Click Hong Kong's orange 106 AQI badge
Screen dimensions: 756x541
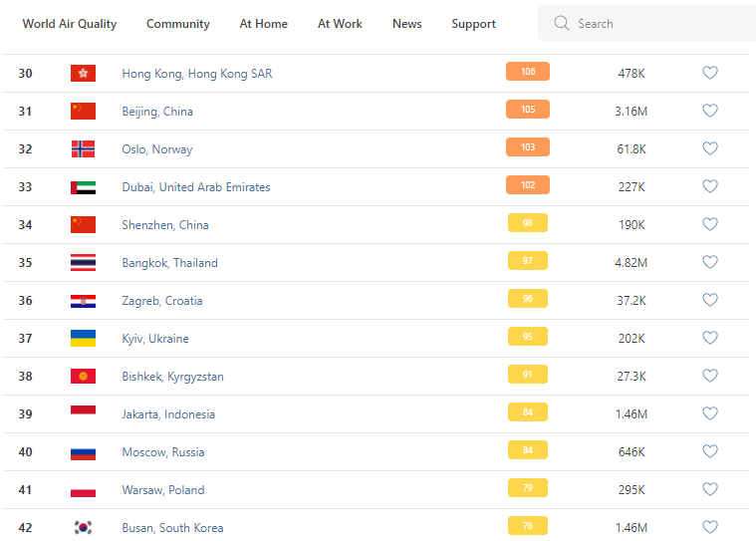pos(527,72)
